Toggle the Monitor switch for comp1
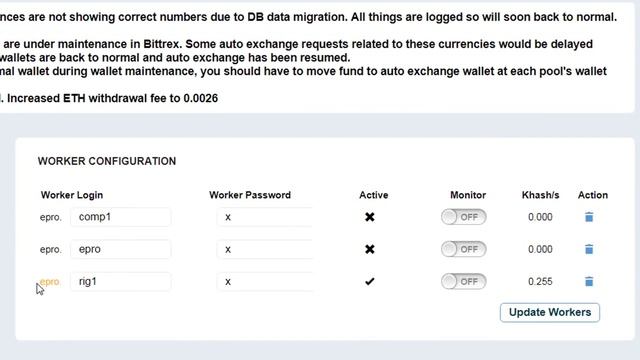The width and height of the screenshot is (640, 360). [x=463, y=217]
